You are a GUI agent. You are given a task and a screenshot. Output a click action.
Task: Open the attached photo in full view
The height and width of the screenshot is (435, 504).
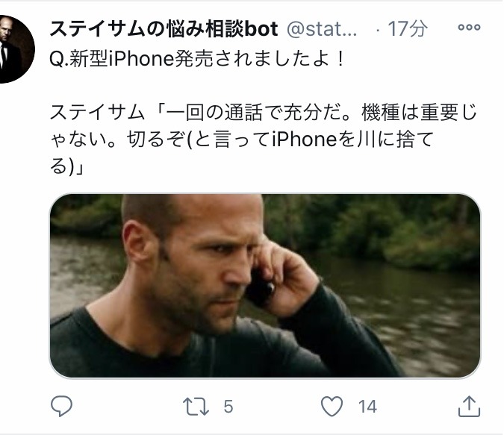coord(265,286)
